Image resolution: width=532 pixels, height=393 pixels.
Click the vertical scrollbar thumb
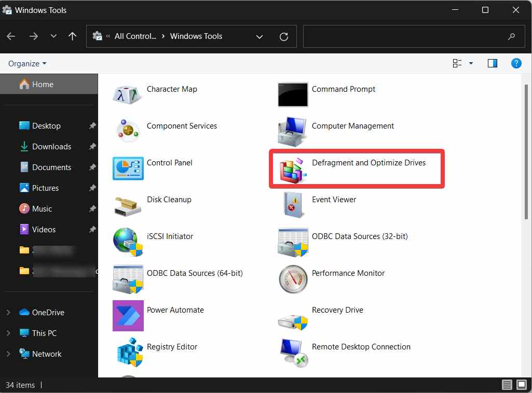point(526,152)
